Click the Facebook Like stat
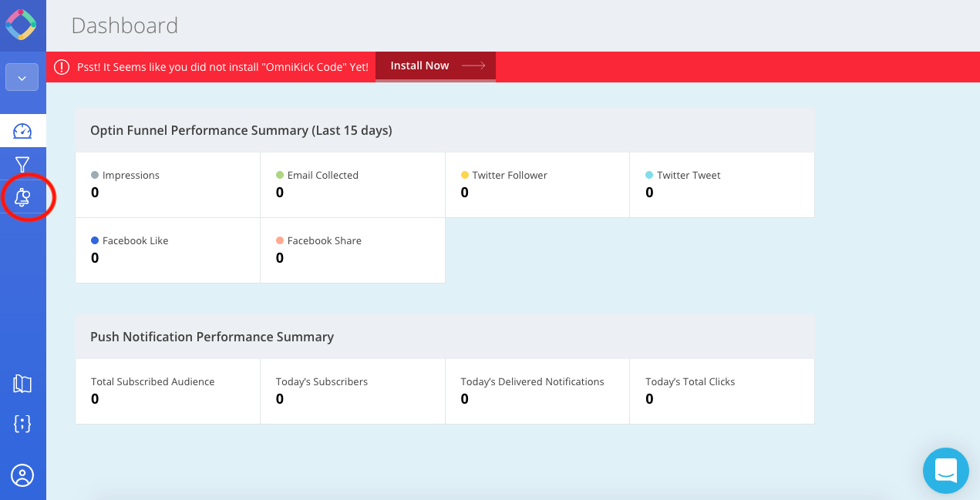This screenshot has width=980, height=500. [x=167, y=250]
